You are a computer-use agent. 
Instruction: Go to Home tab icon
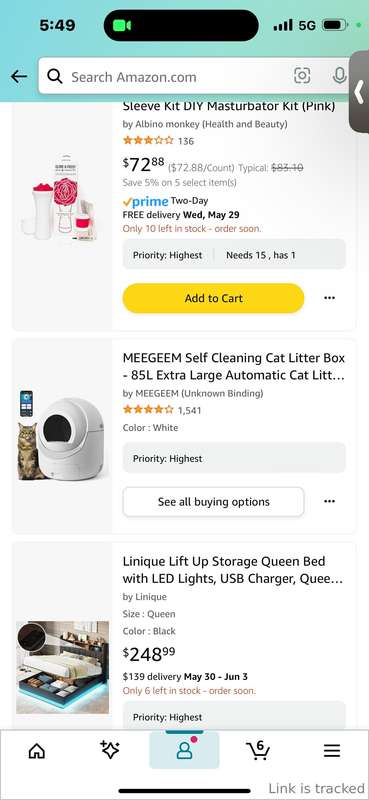[37, 750]
